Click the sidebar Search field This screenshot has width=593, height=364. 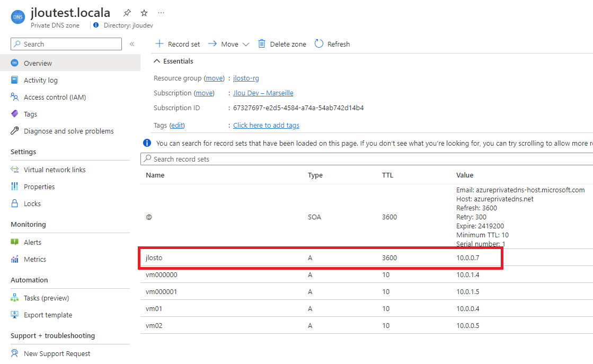66,44
